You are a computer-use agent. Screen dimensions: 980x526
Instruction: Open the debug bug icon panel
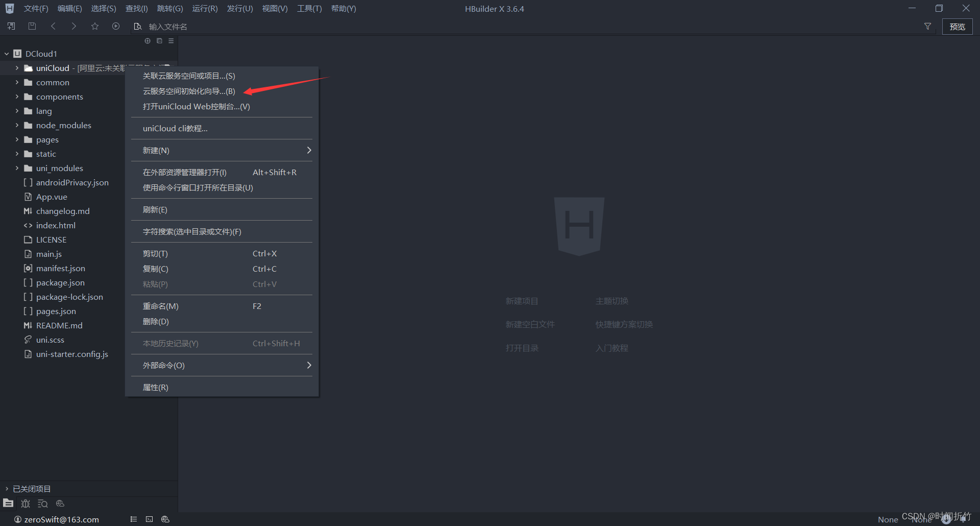(x=26, y=504)
